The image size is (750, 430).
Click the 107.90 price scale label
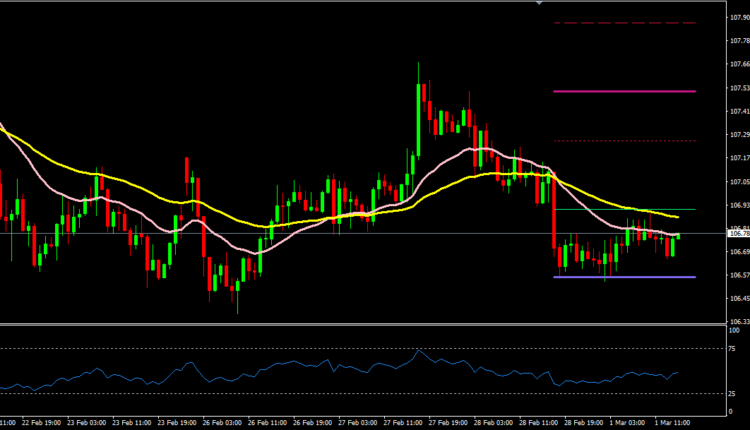point(735,16)
